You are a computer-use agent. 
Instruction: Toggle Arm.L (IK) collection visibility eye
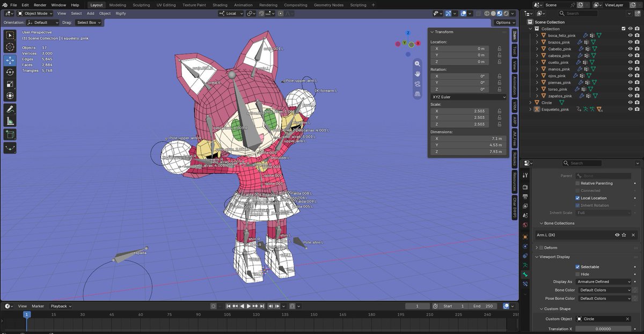617,235
